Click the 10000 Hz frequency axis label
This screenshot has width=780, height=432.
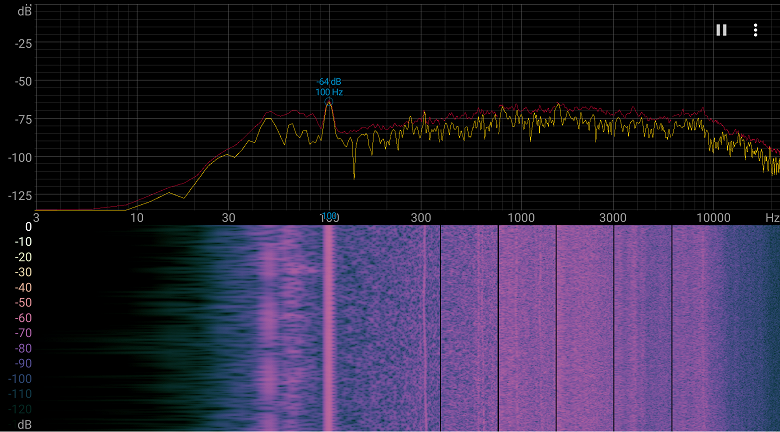713,217
